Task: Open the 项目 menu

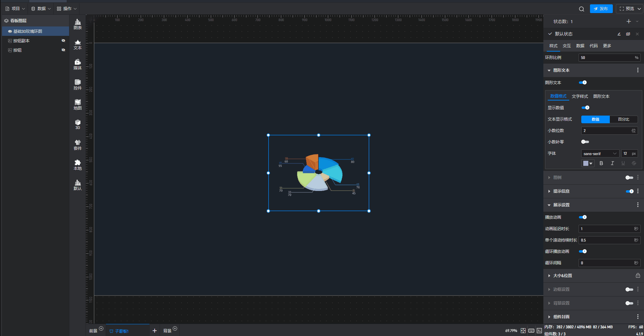Action: pos(15,9)
